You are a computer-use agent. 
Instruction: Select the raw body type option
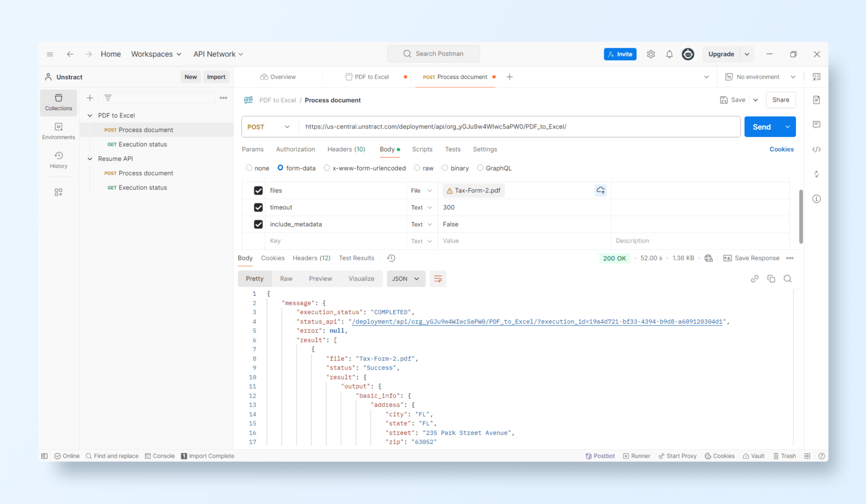pos(417,168)
